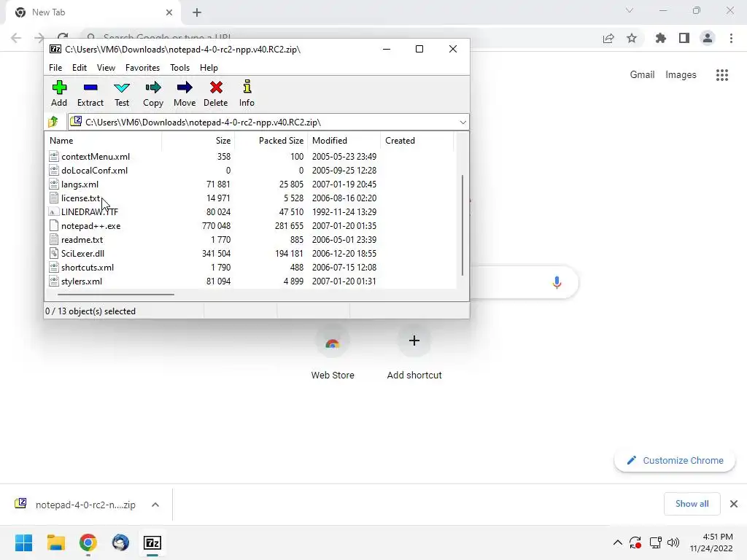Screen dimensions: 747x560
Task: Sort files by Name column header
Action: (x=104, y=141)
